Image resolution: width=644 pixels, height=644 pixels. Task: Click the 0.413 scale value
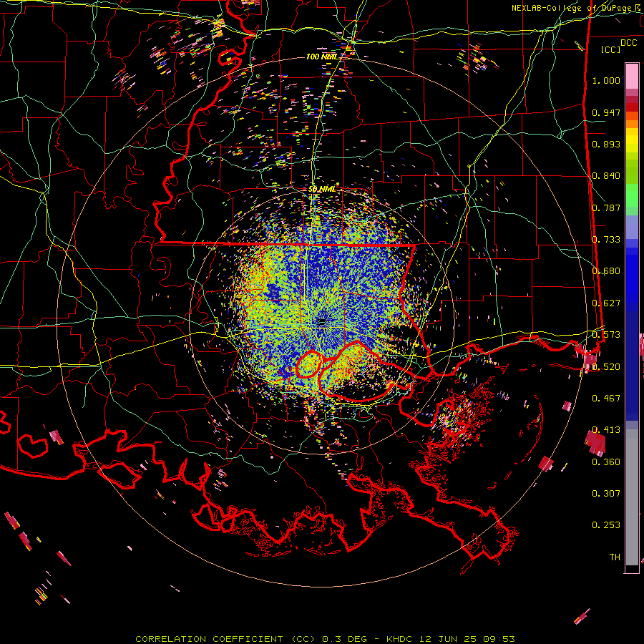click(606, 430)
